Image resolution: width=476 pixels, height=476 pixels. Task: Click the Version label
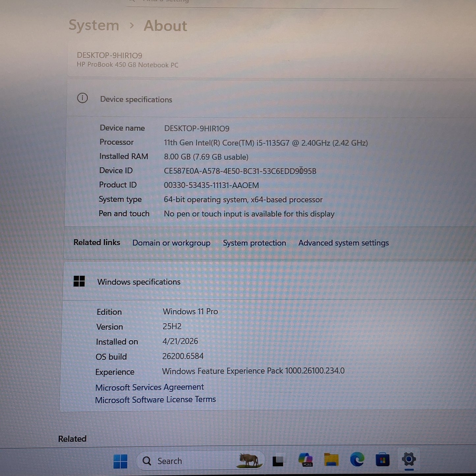[110, 327]
